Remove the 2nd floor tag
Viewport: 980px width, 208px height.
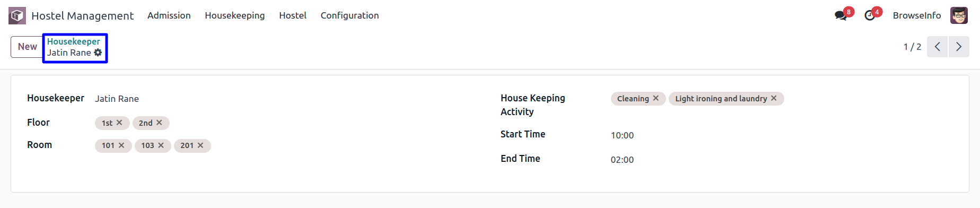(x=159, y=123)
